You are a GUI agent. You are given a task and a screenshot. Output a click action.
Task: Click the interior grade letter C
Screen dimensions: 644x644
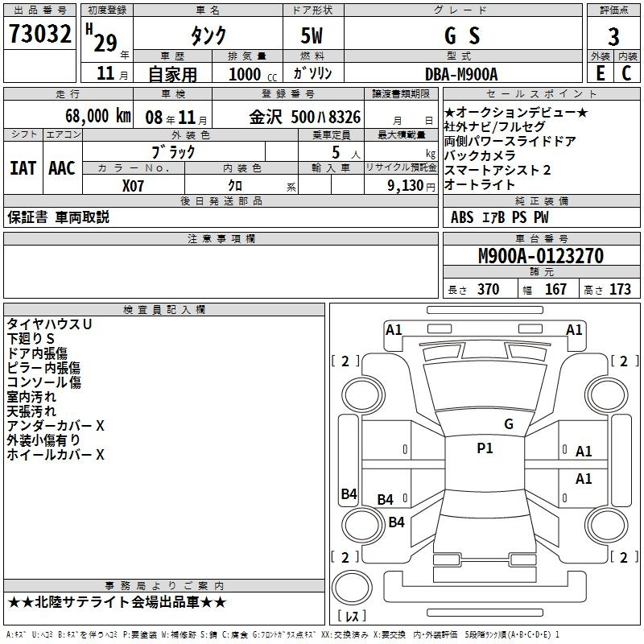pyautogui.click(x=626, y=72)
